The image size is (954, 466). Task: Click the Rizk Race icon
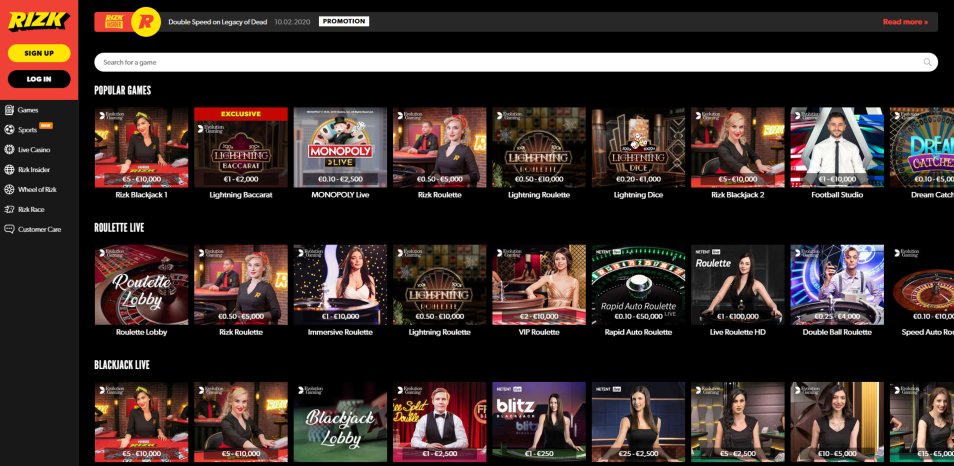point(9,209)
